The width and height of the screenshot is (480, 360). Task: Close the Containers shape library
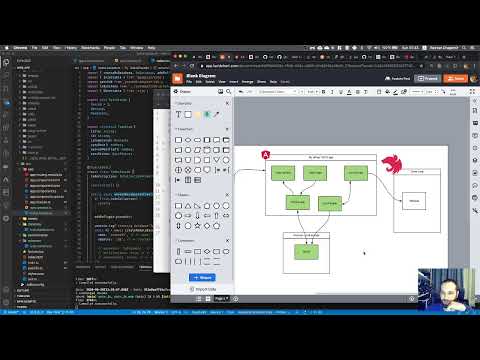(227, 241)
